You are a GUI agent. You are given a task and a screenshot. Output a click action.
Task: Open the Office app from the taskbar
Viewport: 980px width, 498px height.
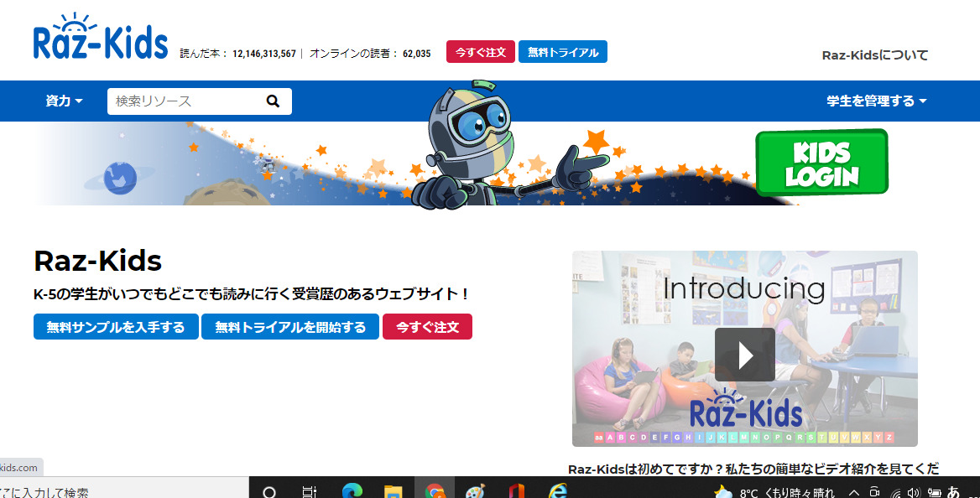coord(516,492)
